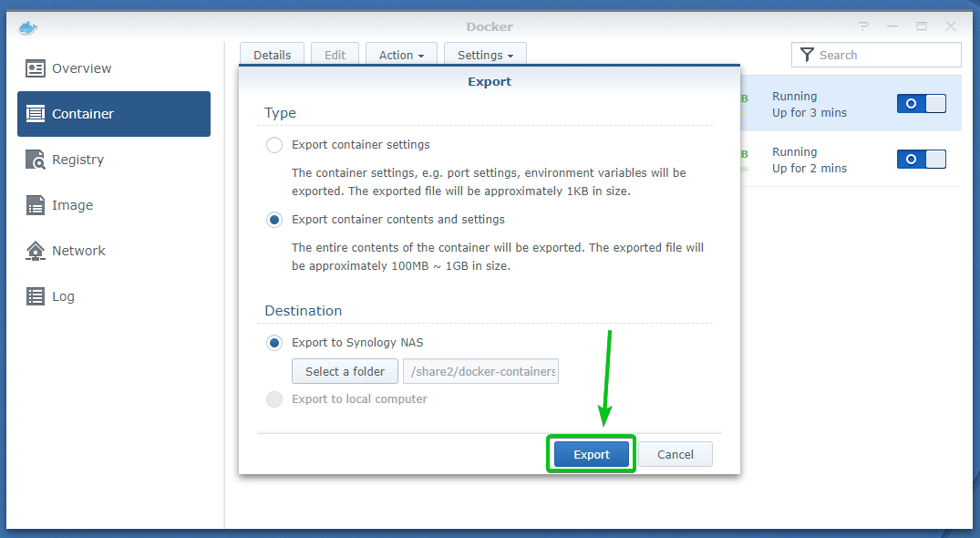Click the Container sidebar icon

tap(35, 114)
